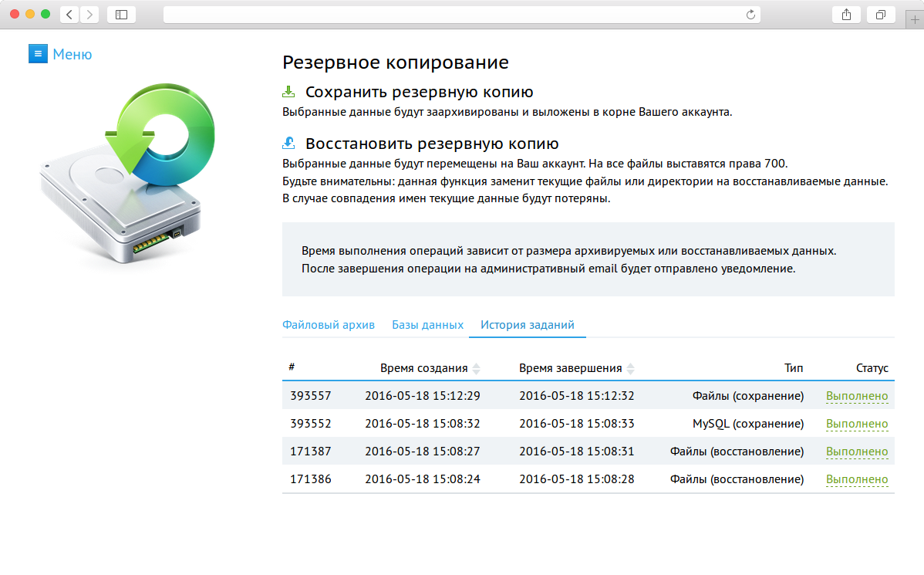Select task number 393557
This screenshot has width=924, height=575.
pyautogui.click(x=311, y=396)
